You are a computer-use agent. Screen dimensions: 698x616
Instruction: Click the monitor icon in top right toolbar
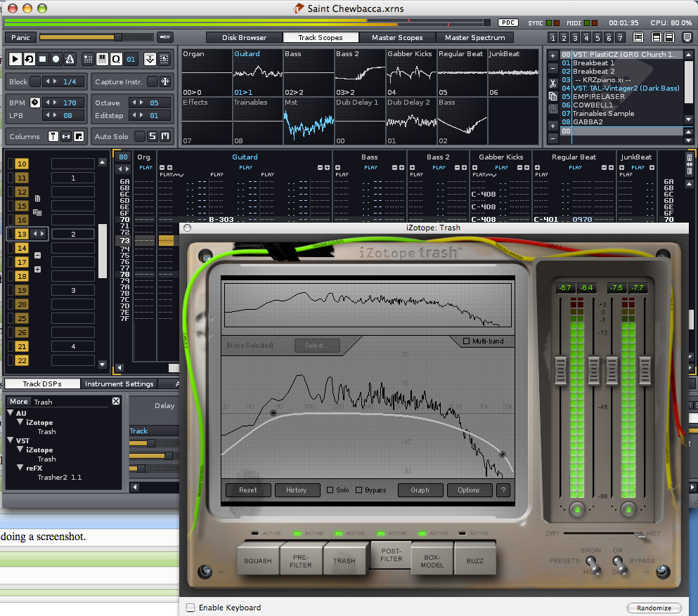coord(687,37)
